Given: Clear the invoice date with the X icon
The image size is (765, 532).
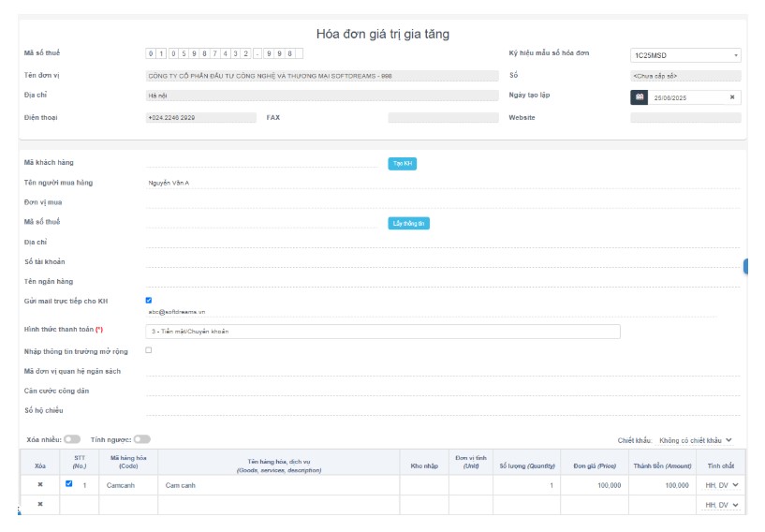Looking at the screenshot, I should point(732,97).
